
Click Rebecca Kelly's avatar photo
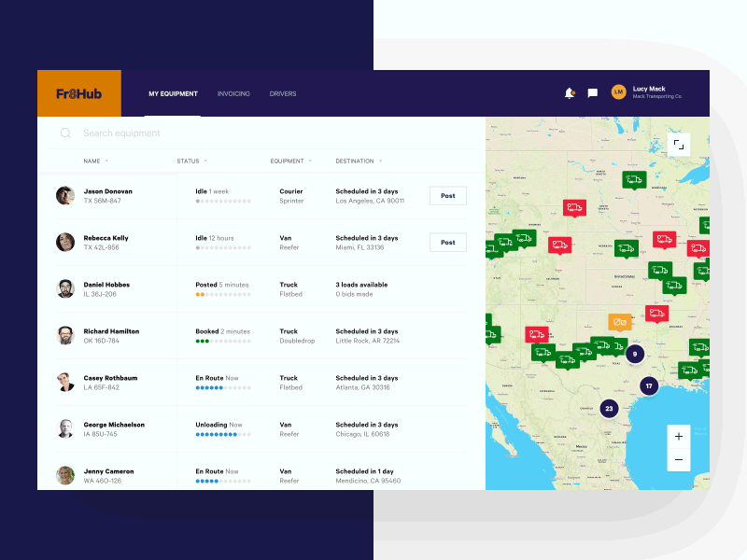pyautogui.click(x=65, y=242)
